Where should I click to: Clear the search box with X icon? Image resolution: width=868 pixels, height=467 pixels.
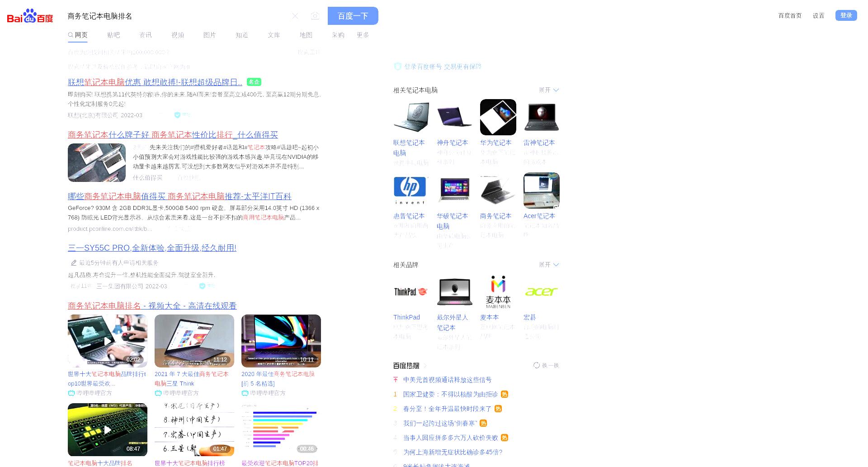(x=295, y=16)
